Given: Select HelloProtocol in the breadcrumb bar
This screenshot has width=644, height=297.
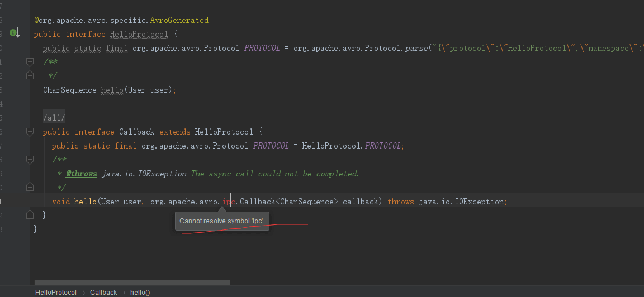Looking at the screenshot, I should (55, 292).
